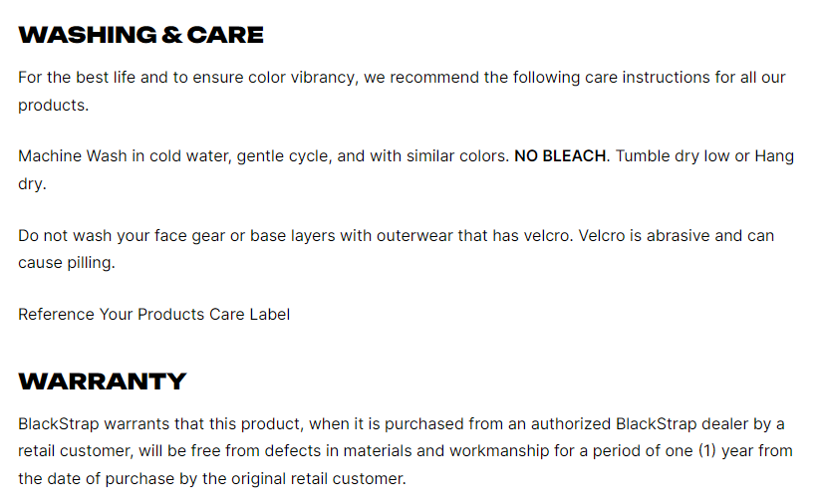Viewport: 822px width, 504px height.
Task: Click the words "similar colors"
Action: 455,156
